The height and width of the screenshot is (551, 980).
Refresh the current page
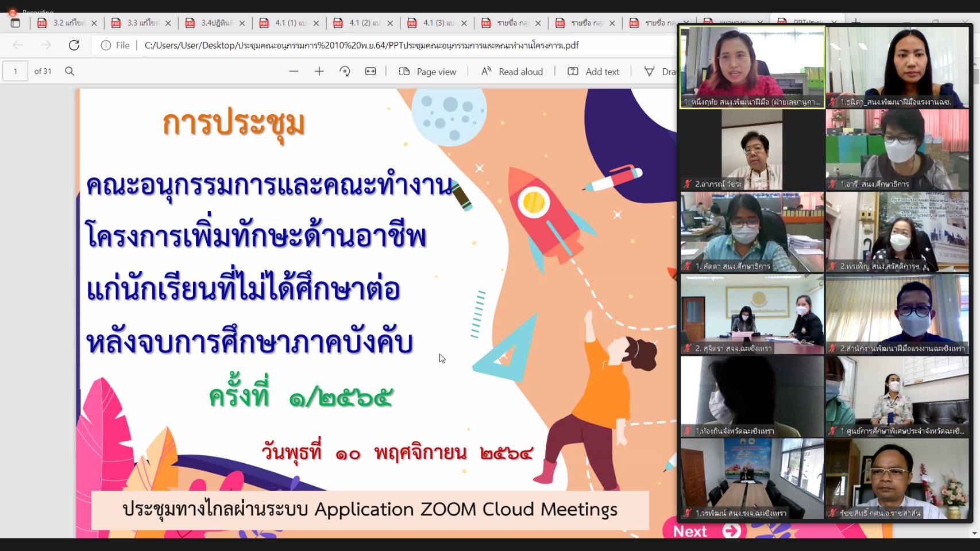tap(74, 45)
